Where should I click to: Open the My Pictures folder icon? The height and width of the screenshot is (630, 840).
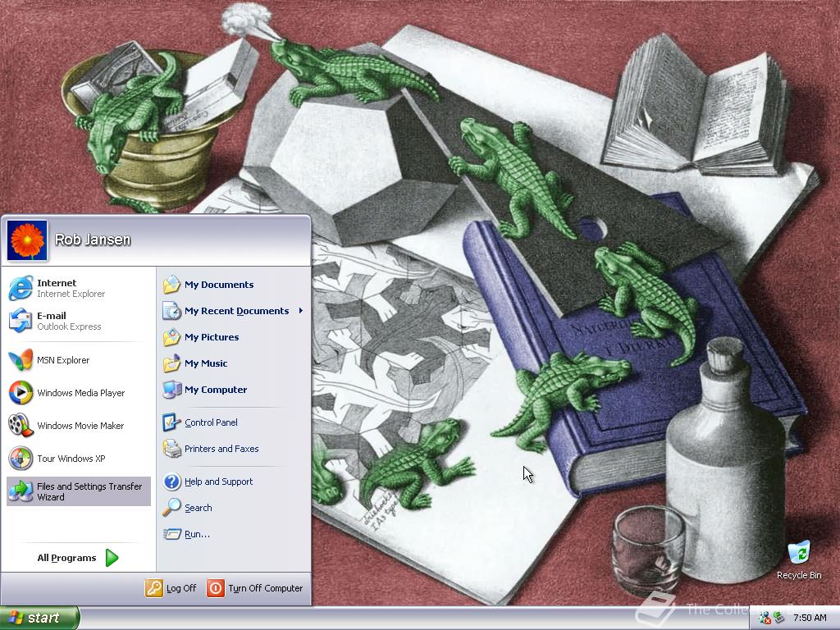[x=172, y=337]
